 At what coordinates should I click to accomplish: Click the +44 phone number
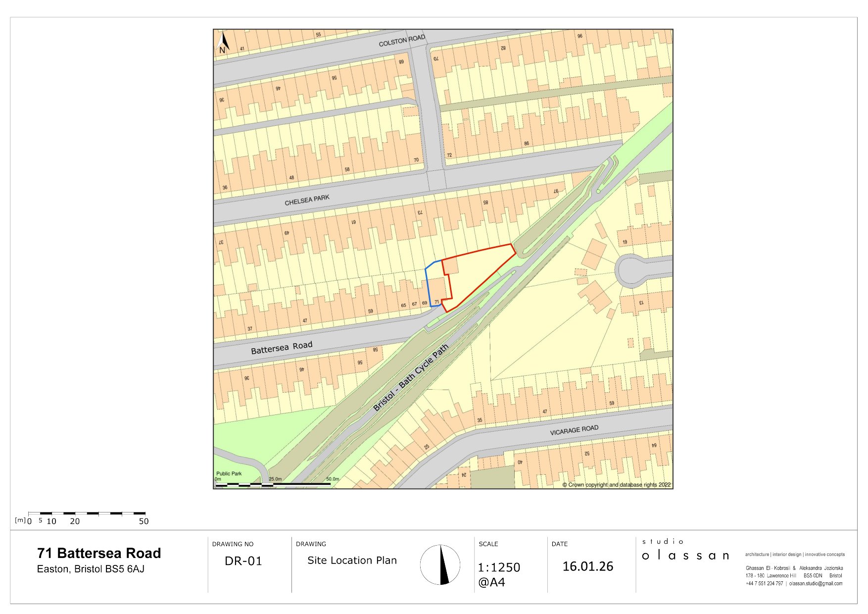(765, 583)
